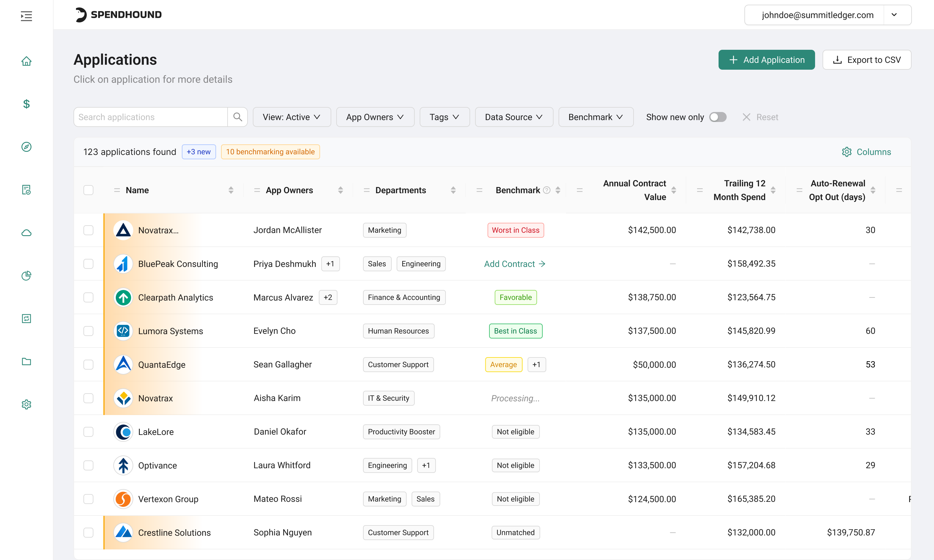The height and width of the screenshot is (560, 934).
Task: Click the LakeLore app logo
Action: [123, 432]
